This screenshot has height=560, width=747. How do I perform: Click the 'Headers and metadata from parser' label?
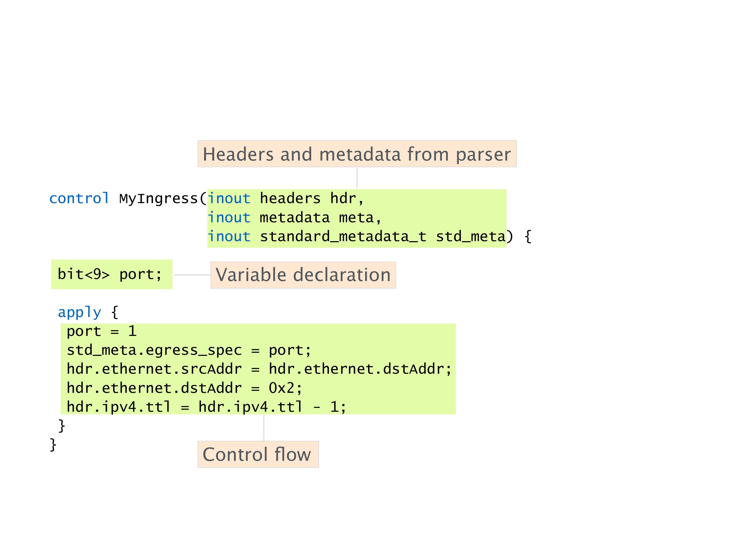(357, 154)
